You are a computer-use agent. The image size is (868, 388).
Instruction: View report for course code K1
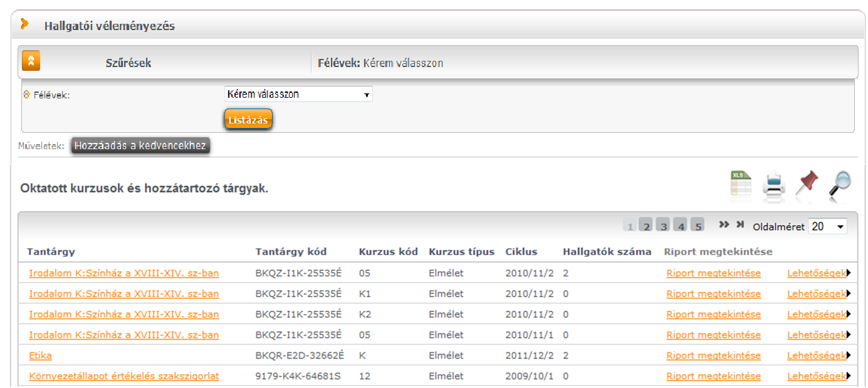pyautogui.click(x=714, y=294)
